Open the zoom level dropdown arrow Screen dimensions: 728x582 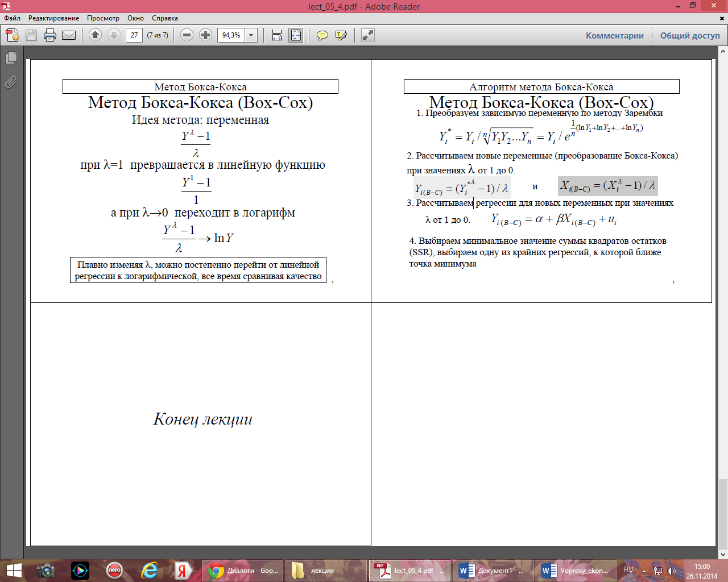251,35
